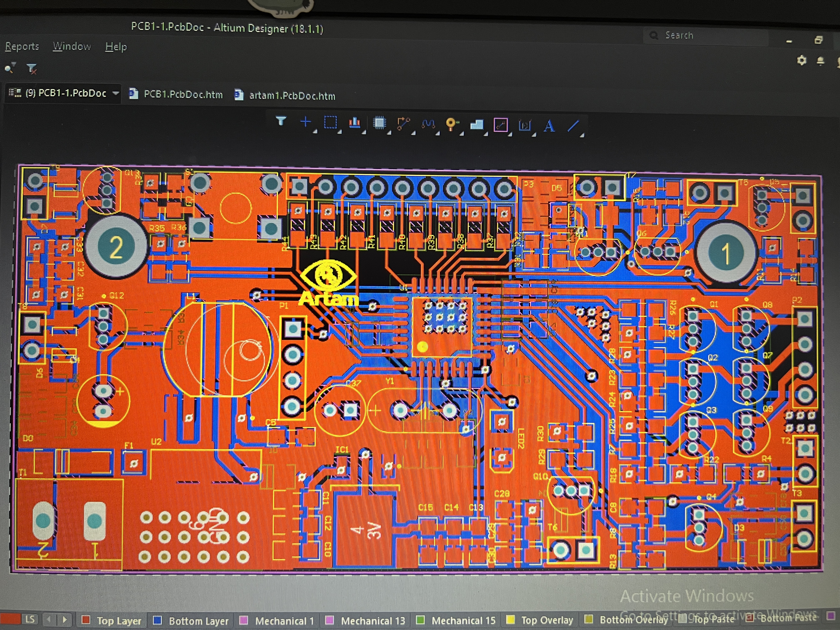Open the Window menu

(72, 46)
